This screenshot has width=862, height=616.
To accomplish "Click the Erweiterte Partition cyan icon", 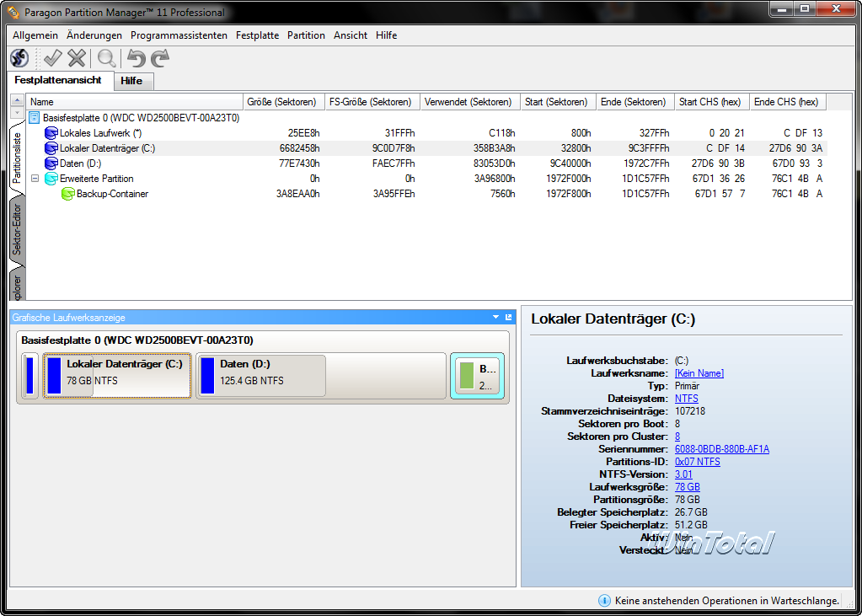I will point(51,179).
